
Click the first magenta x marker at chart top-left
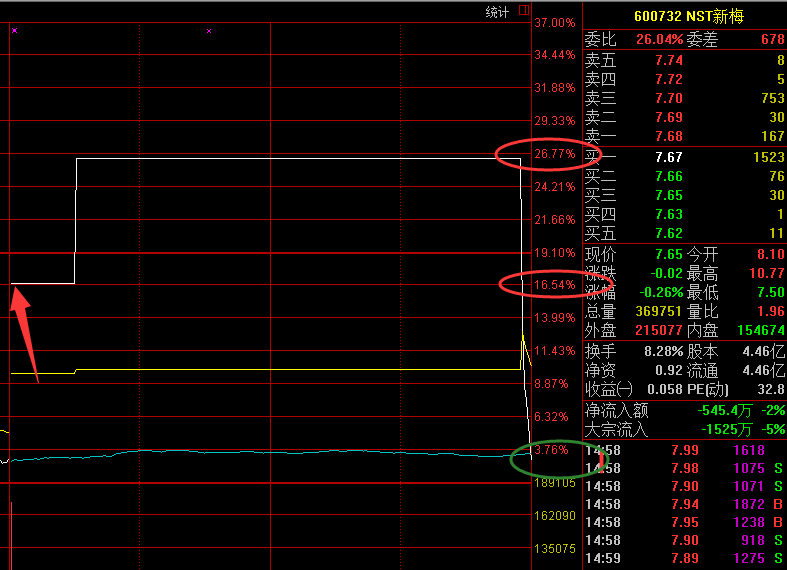tap(14, 31)
